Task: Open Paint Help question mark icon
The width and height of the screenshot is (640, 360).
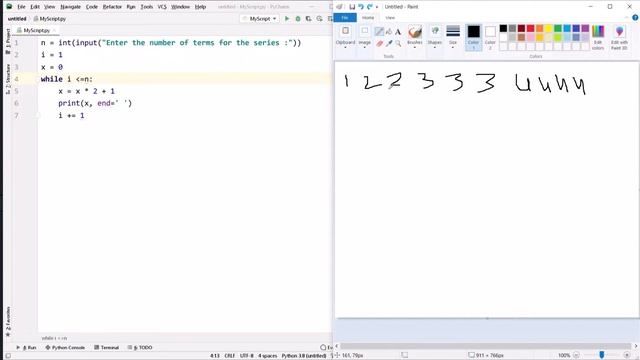Action: pos(635,18)
